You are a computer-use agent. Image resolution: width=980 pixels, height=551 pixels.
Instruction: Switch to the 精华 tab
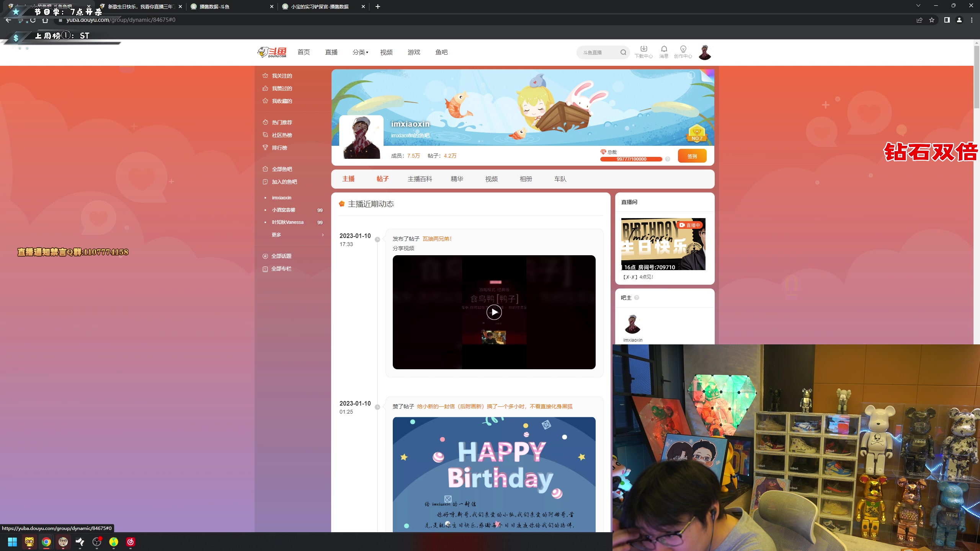457,179
